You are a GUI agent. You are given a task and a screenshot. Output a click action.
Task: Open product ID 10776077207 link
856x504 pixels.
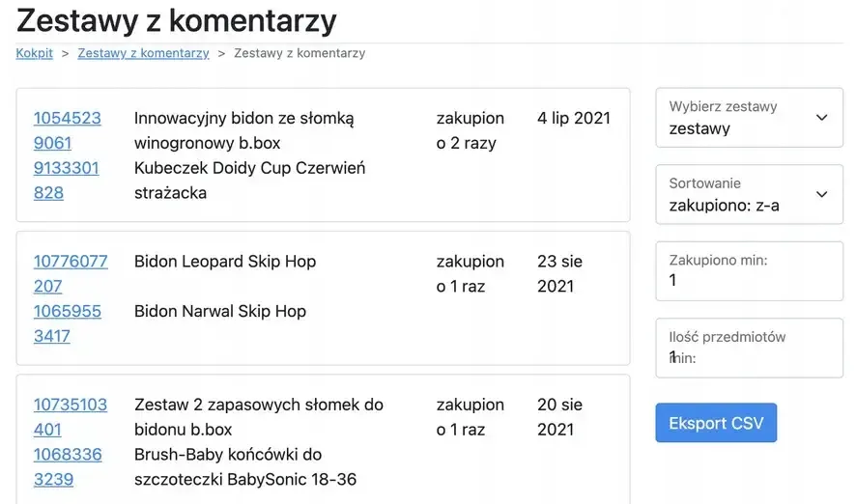click(70, 273)
